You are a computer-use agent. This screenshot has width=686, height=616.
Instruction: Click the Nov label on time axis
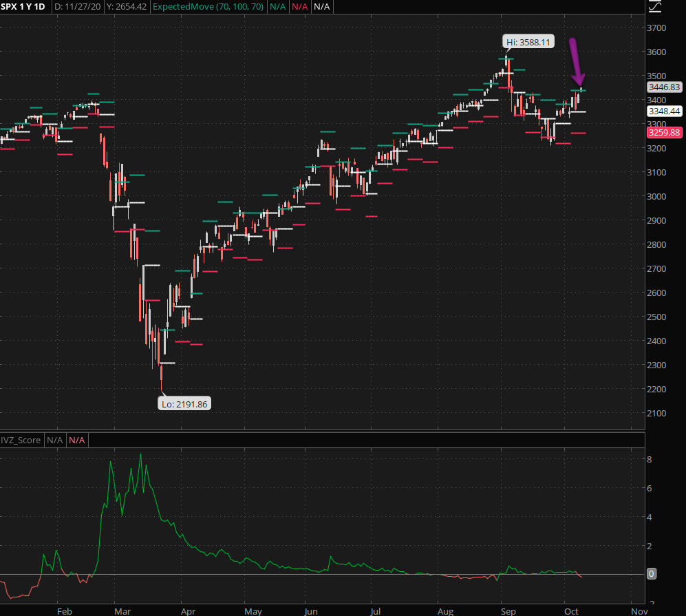click(639, 611)
